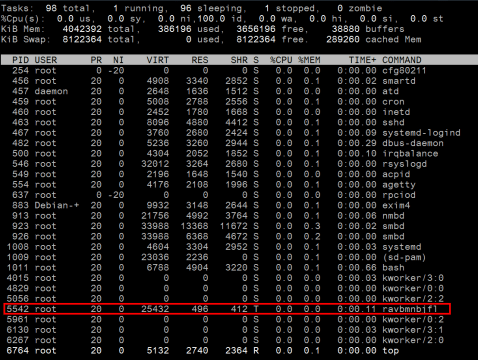Click the USER column header
The image size is (478, 360).
pyautogui.click(x=46, y=60)
